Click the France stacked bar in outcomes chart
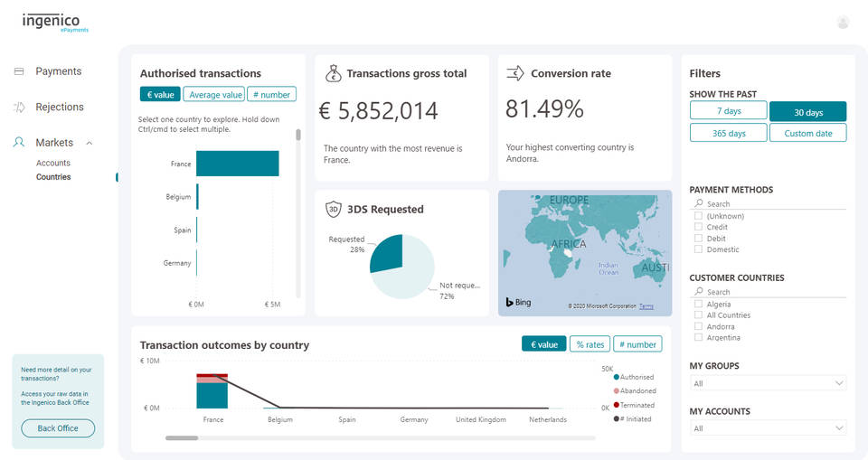Viewport: 868px width, 460px height. coord(212,390)
